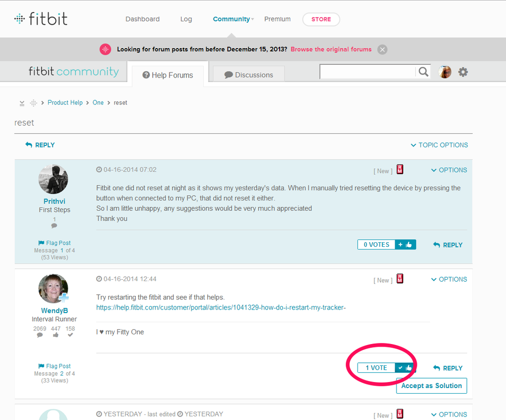This screenshot has width=506, height=420.
Task: Open WendyB's profile picture
Action: (x=53, y=289)
